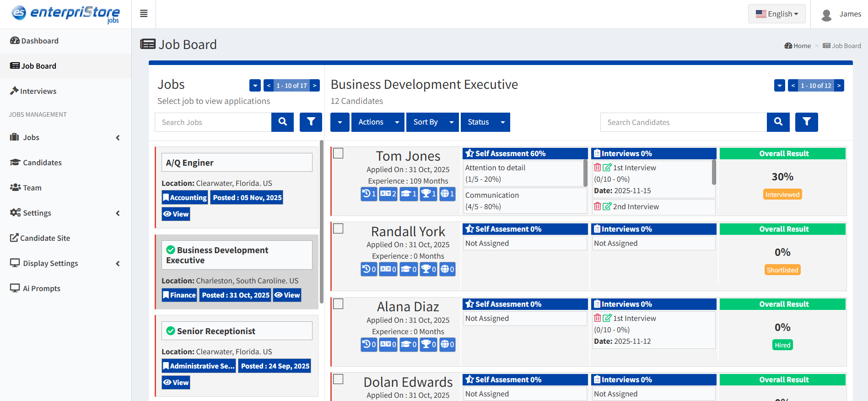Open the Dashboard menu item
The height and width of the screenshot is (401, 868).
[x=65, y=41]
